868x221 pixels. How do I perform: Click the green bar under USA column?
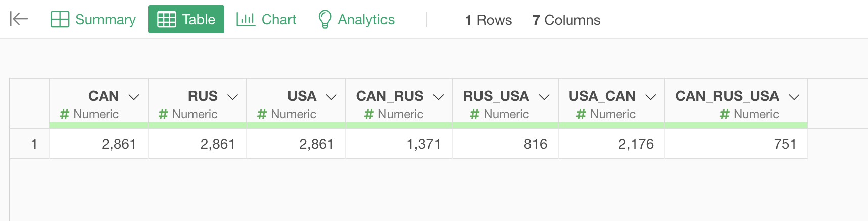[296, 125]
